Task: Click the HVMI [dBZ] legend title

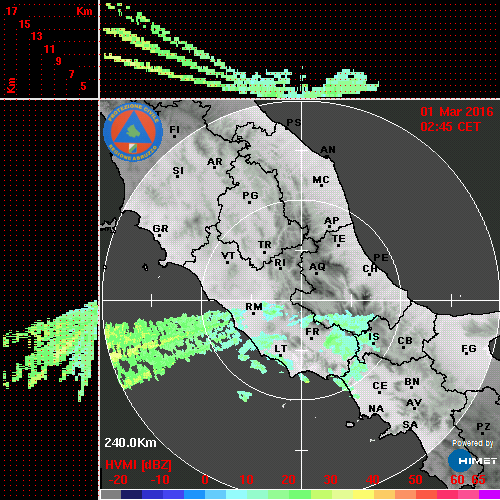Action: click(138, 465)
